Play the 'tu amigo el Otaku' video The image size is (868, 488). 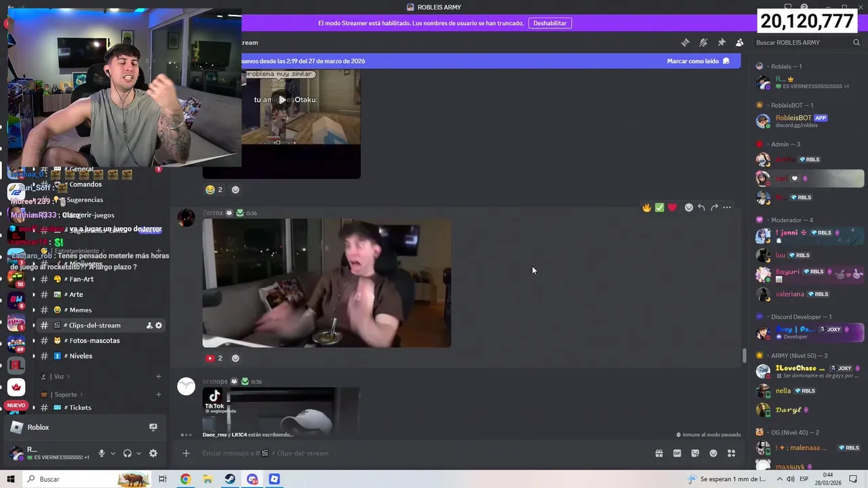point(282,100)
